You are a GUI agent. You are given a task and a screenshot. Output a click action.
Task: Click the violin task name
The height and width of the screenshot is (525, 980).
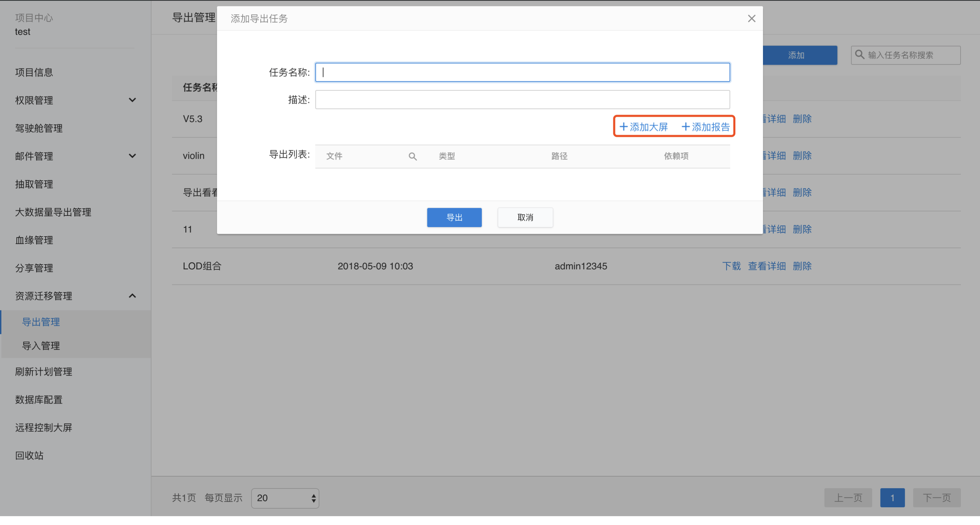click(x=193, y=156)
